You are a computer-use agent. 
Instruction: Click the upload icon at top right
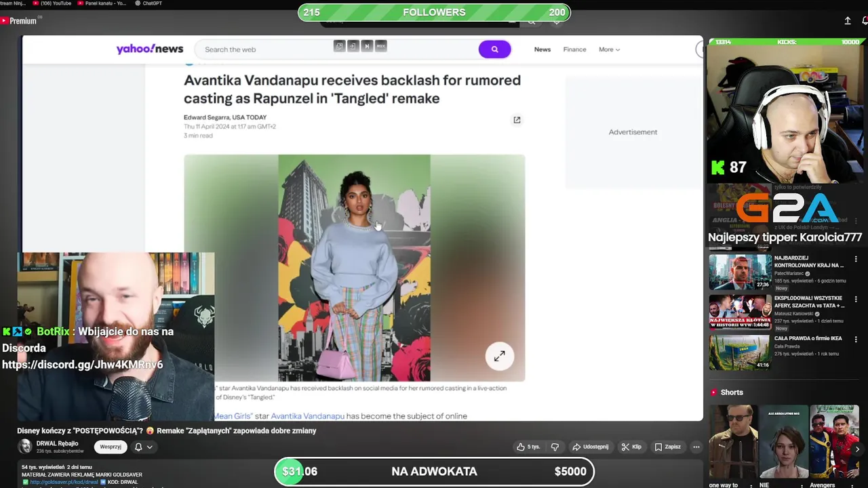click(x=848, y=21)
